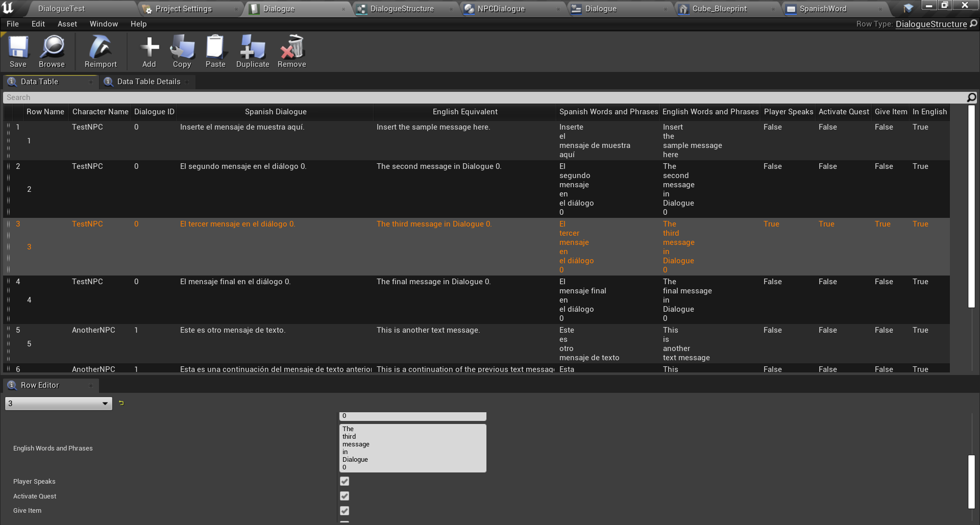Viewport: 980px width, 525px height.
Task: Sort by Character Name column header
Action: click(x=100, y=112)
